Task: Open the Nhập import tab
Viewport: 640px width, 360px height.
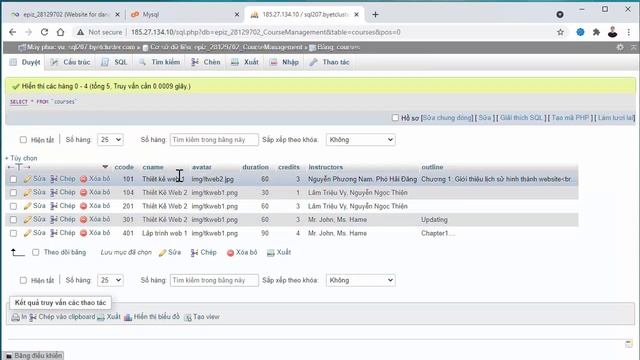Action: tap(284, 62)
